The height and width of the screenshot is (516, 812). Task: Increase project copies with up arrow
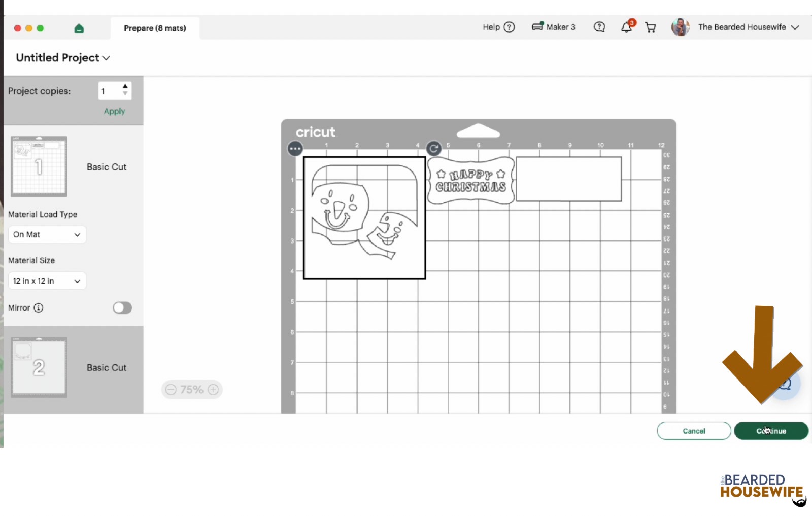[125, 86]
